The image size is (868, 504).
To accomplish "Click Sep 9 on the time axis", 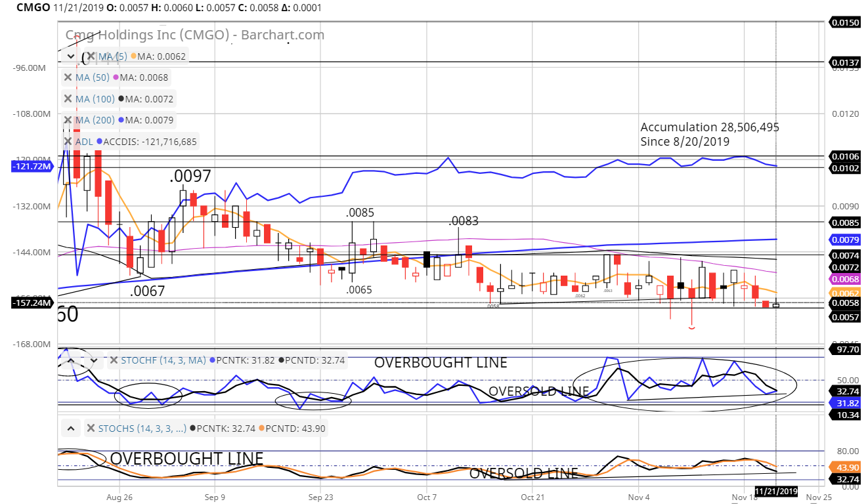I will coord(215,497).
